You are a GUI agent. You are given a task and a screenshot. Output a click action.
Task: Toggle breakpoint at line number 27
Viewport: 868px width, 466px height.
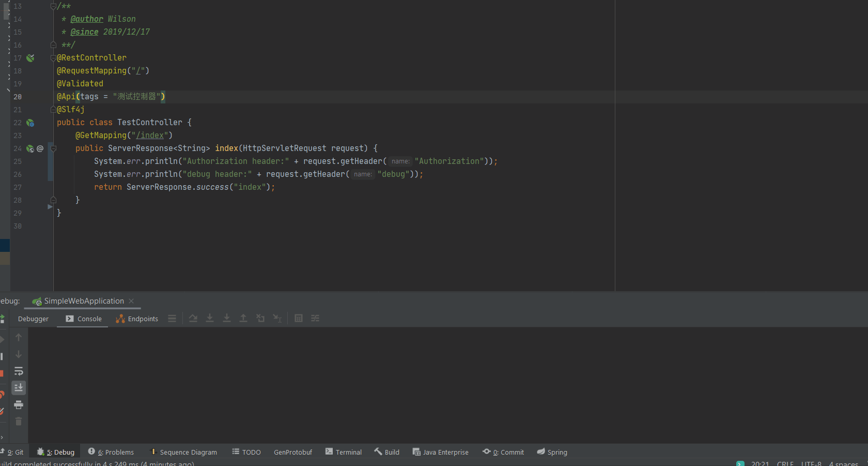(18, 187)
